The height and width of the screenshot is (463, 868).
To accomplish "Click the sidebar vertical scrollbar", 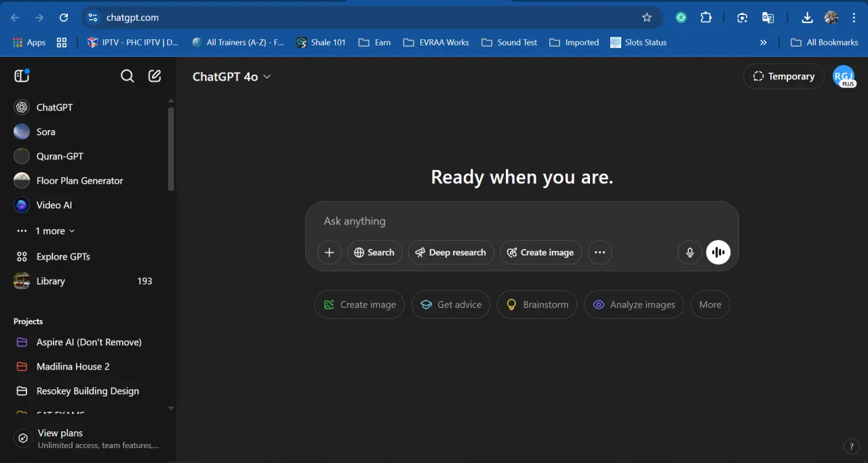I will click(x=171, y=149).
